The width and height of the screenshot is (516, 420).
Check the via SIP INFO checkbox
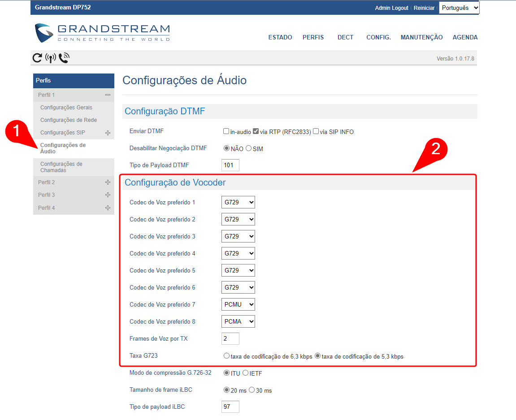(x=316, y=132)
